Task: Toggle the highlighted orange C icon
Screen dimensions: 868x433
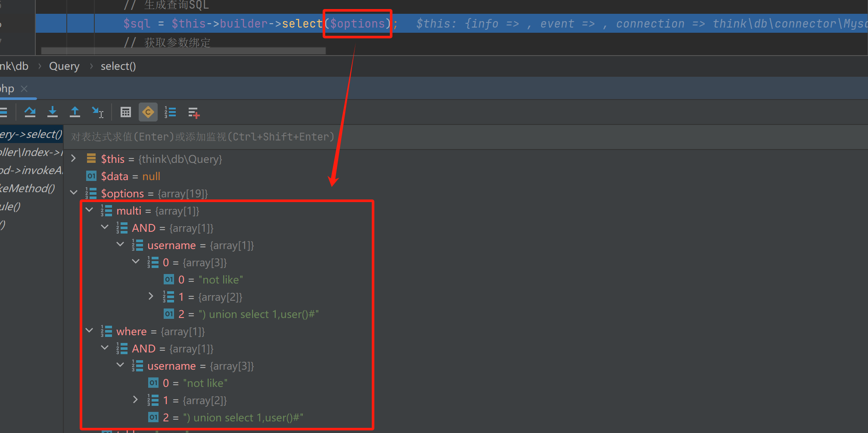Action: point(148,112)
